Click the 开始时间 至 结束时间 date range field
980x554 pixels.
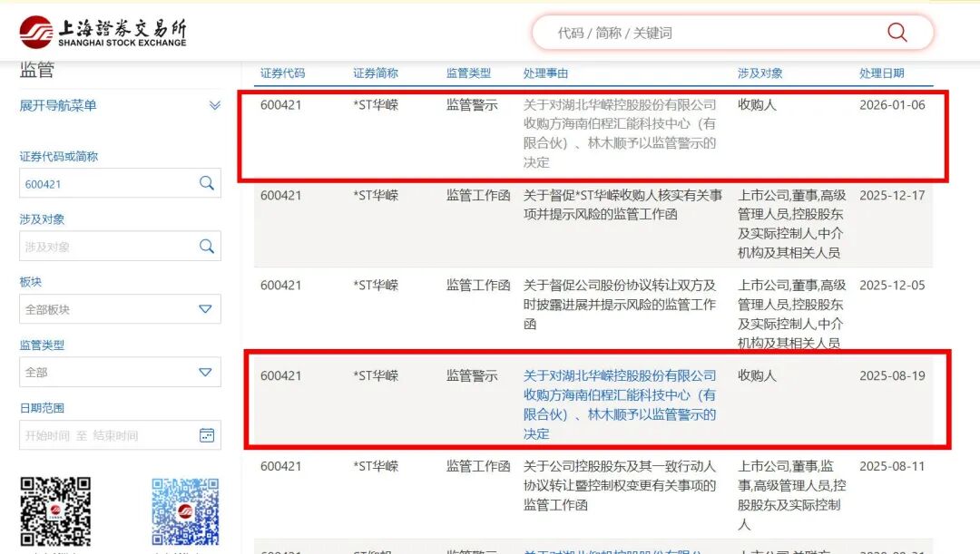click(x=120, y=435)
